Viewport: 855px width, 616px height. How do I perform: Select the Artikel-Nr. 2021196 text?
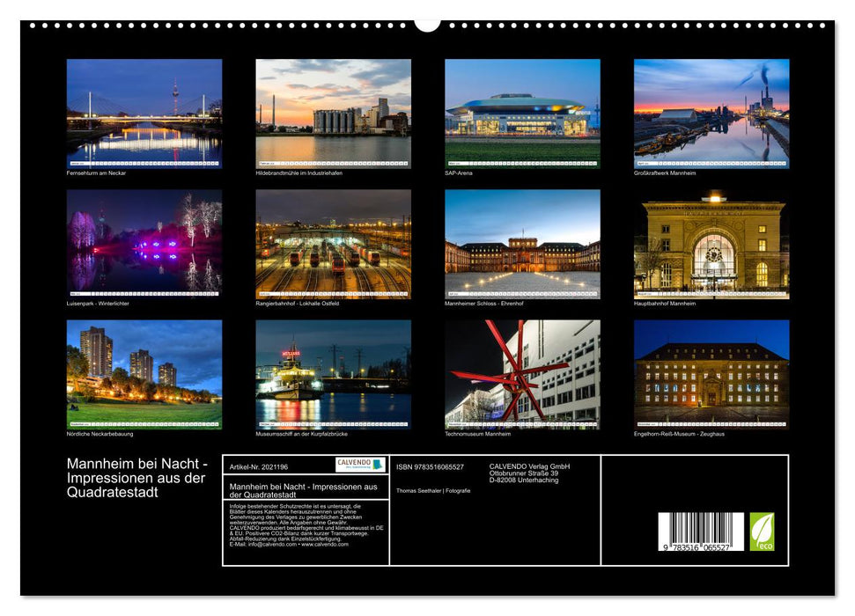pyautogui.click(x=260, y=466)
